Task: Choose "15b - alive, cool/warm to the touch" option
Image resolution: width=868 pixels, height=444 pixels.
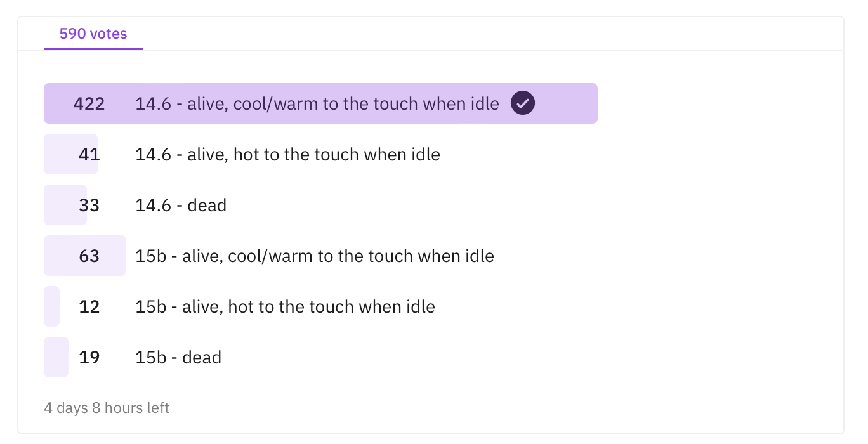Action: point(315,256)
